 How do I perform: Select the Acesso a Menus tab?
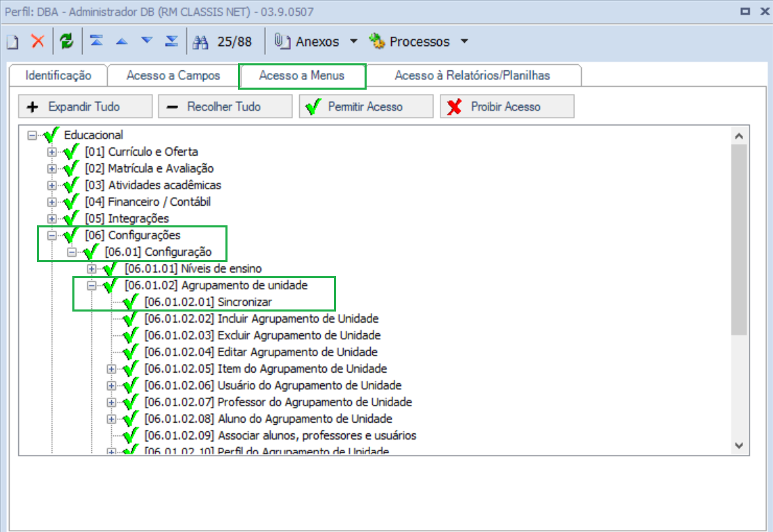pos(302,75)
